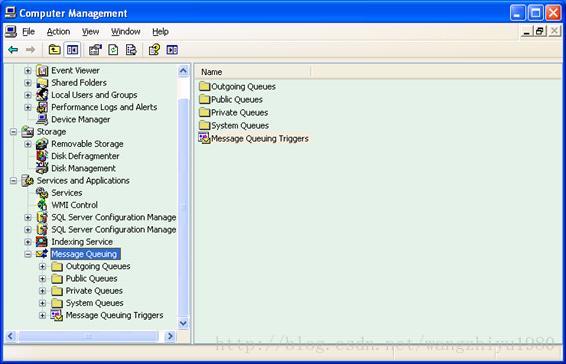Viewport: 566px width, 364px height.
Task: Click the Back arrow toolbar button
Action: [x=13, y=49]
